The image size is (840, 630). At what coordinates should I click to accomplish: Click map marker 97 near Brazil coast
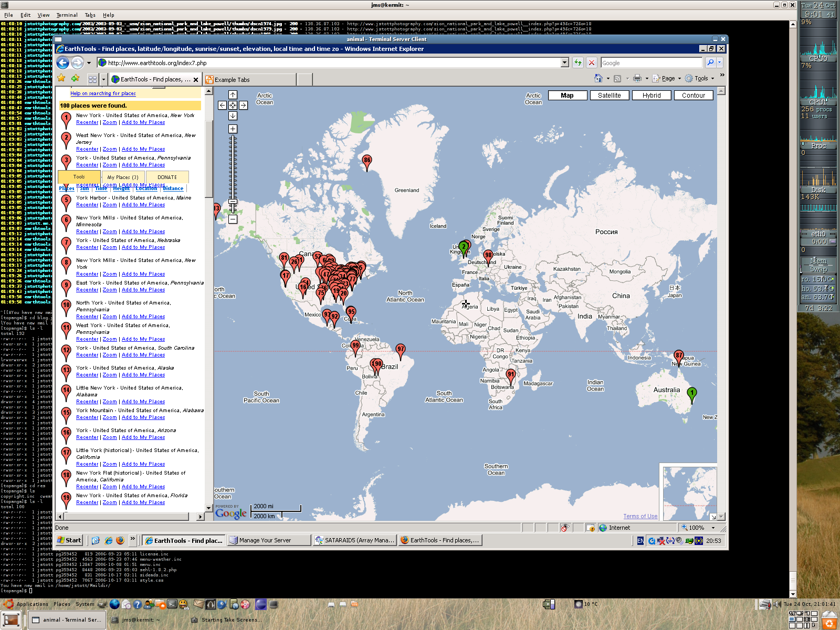tap(401, 351)
